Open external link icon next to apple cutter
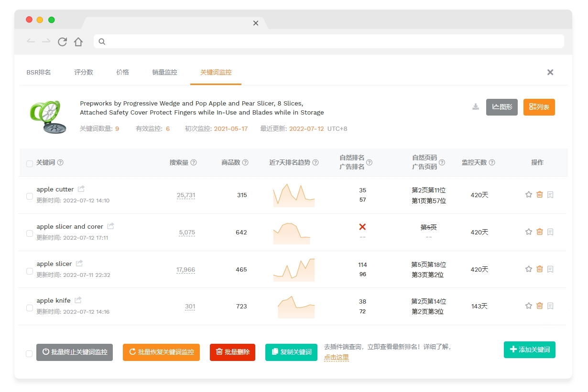The width and height of the screenshot is (588, 392). pos(81,189)
